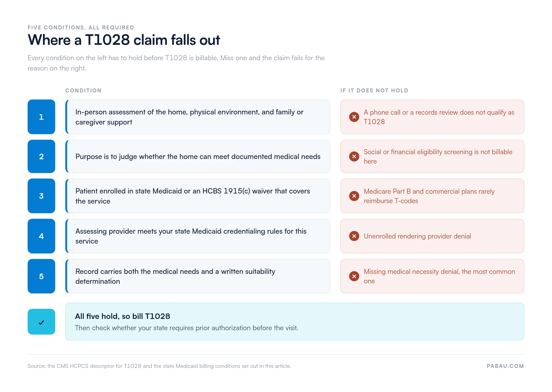The image size is (552, 392).
Task: Select the blue number 3 tile
Action: pyautogui.click(x=41, y=196)
